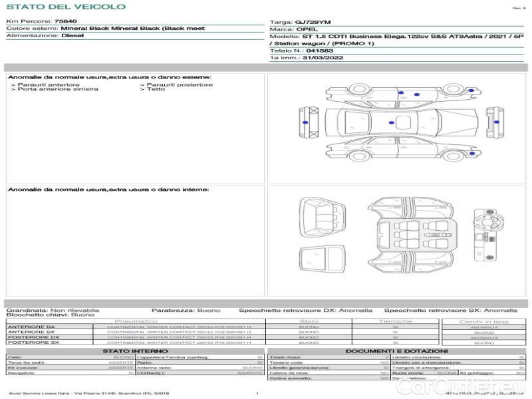Click the 'Pneumatico' column header
Screen dimensions: 532x399
click(x=136, y=322)
